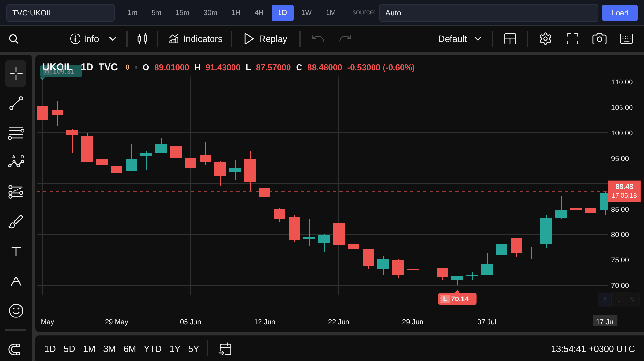Redo the last chart action

pyautogui.click(x=345, y=39)
